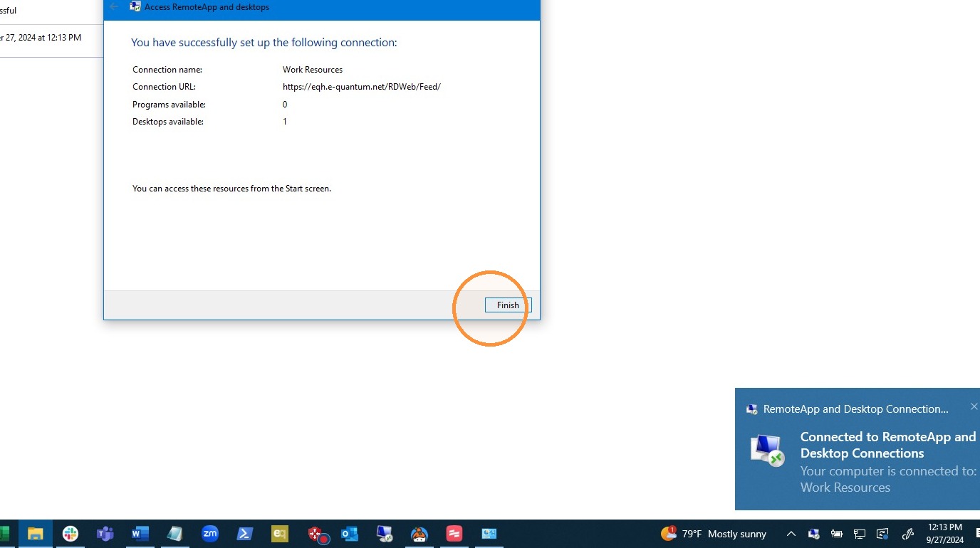Click the 'Connection URL:' label
The image size is (980, 548).
point(164,87)
